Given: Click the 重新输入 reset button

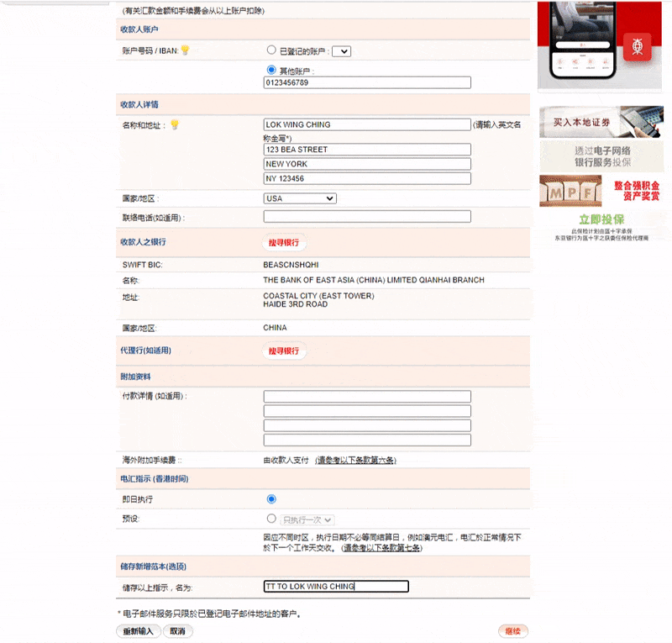Looking at the screenshot, I should click(x=139, y=631).
